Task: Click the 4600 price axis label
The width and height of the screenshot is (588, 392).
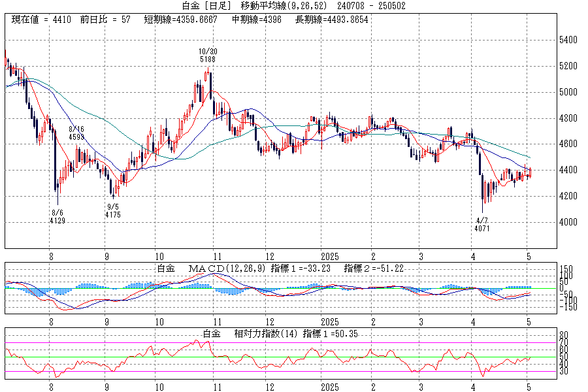Action: pos(568,144)
